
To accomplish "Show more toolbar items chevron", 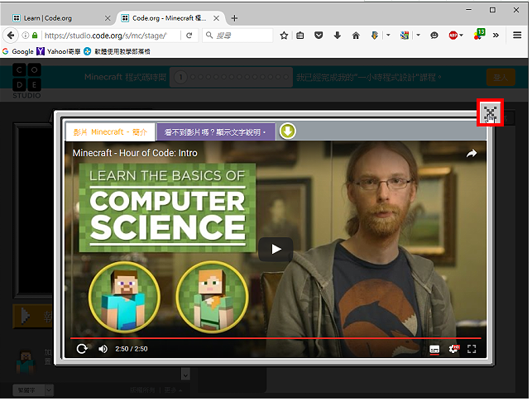I will tap(496, 36).
